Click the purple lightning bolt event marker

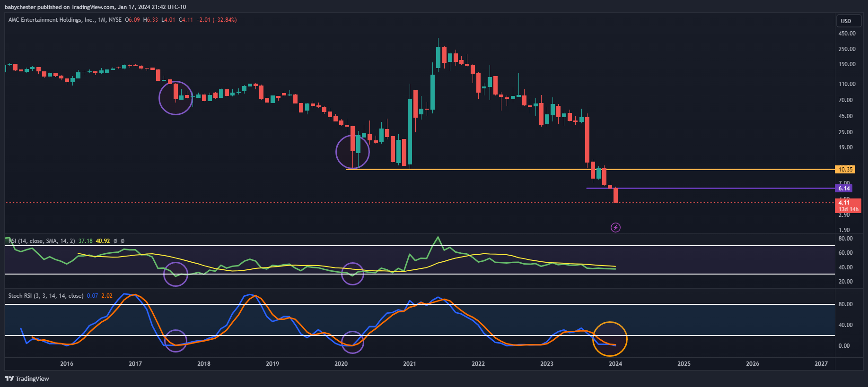615,228
